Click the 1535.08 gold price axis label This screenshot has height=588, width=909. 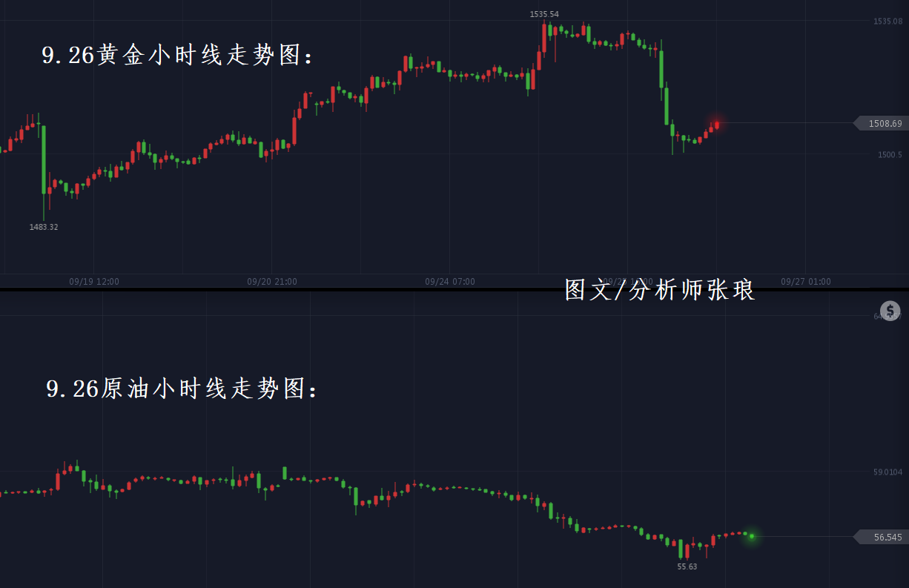[887, 22]
